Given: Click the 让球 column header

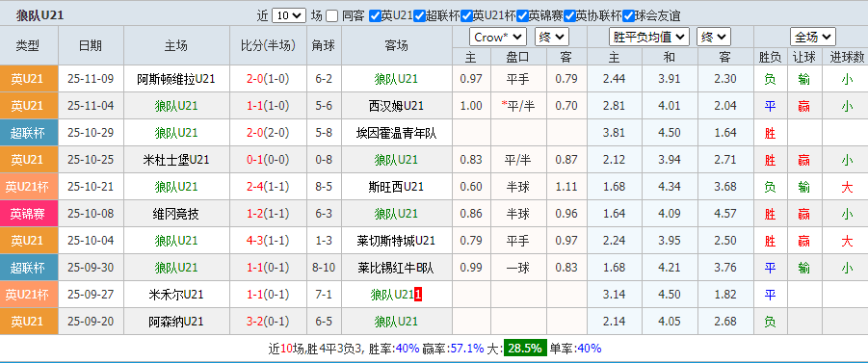Looking at the screenshot, I should click(804, 57).
